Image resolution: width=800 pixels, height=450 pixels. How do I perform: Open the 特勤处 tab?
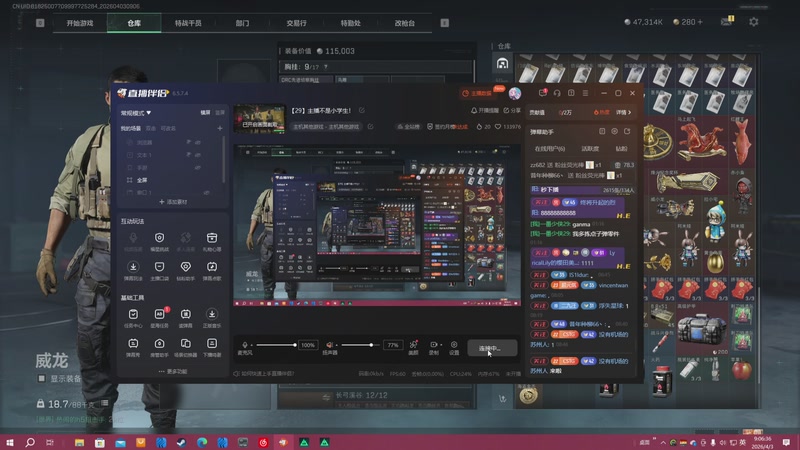(x=351, y=23)
